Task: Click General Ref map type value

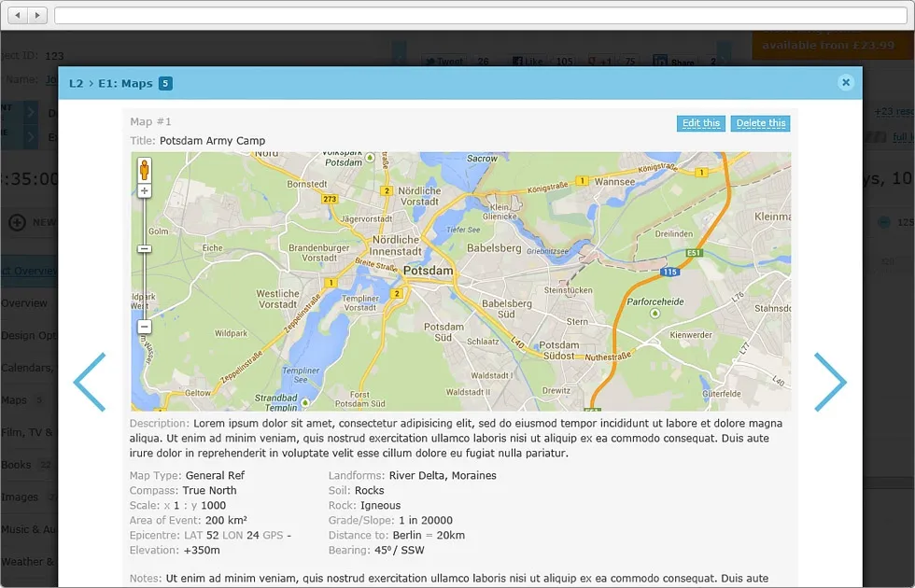Action: [x=215, y=475]
